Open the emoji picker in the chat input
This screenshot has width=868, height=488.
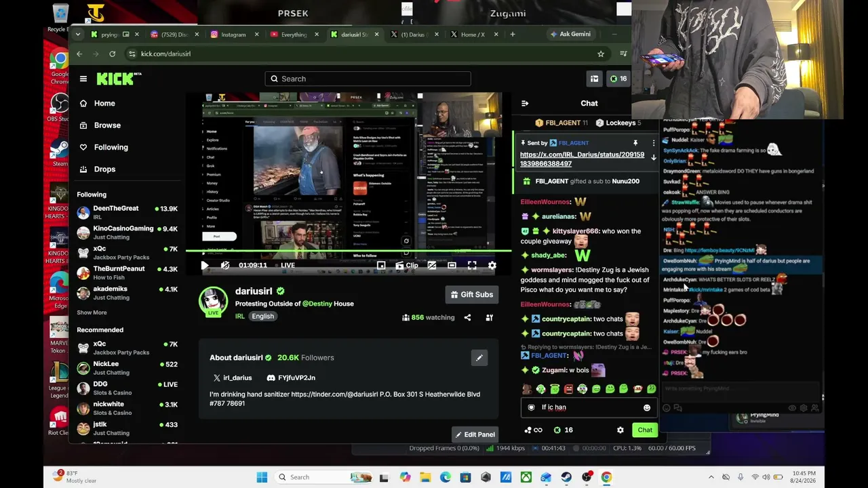[646, 407]
